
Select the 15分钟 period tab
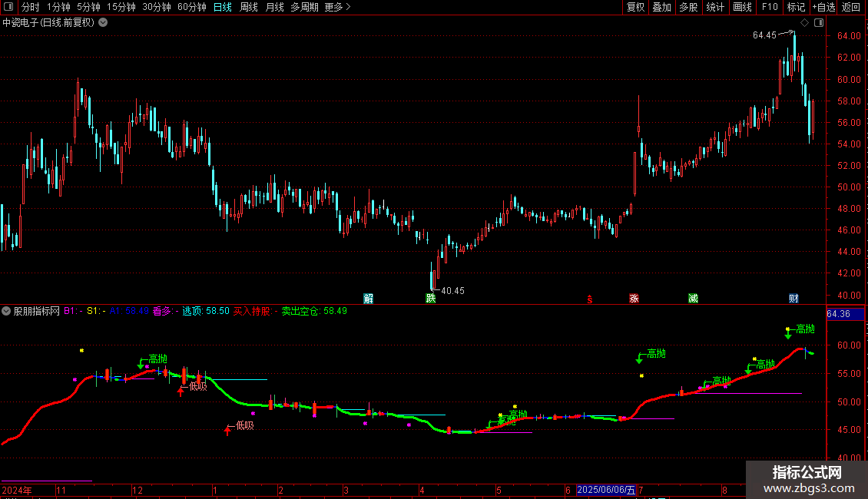(121, 7)
